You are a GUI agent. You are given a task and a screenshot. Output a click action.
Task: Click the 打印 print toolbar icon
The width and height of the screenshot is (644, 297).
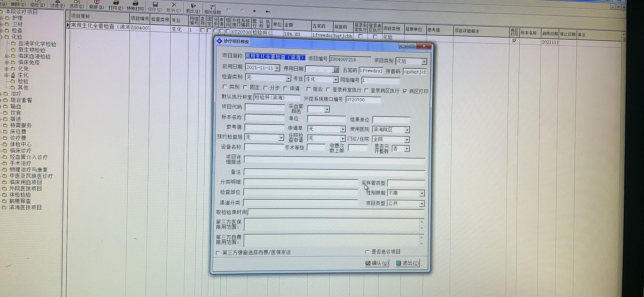point(116,3)
